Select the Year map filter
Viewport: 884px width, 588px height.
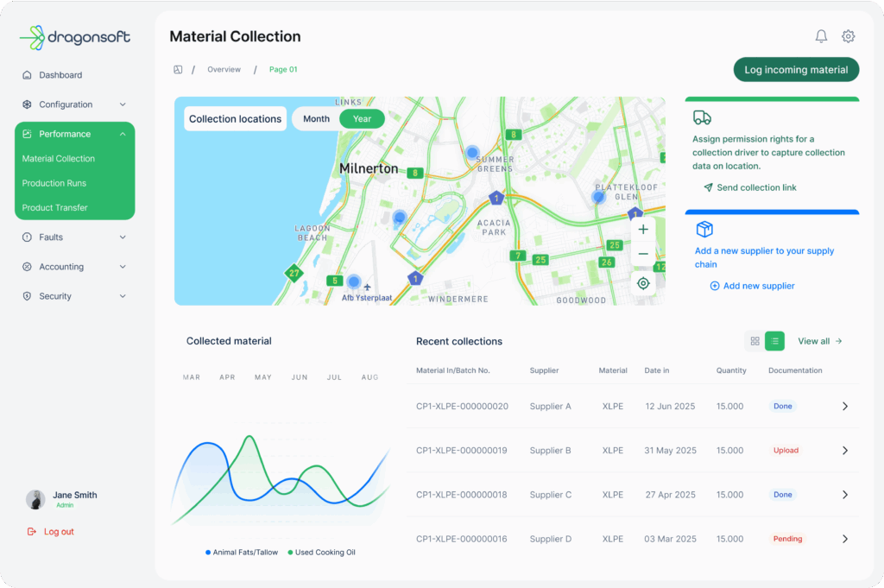pos(362,118)
